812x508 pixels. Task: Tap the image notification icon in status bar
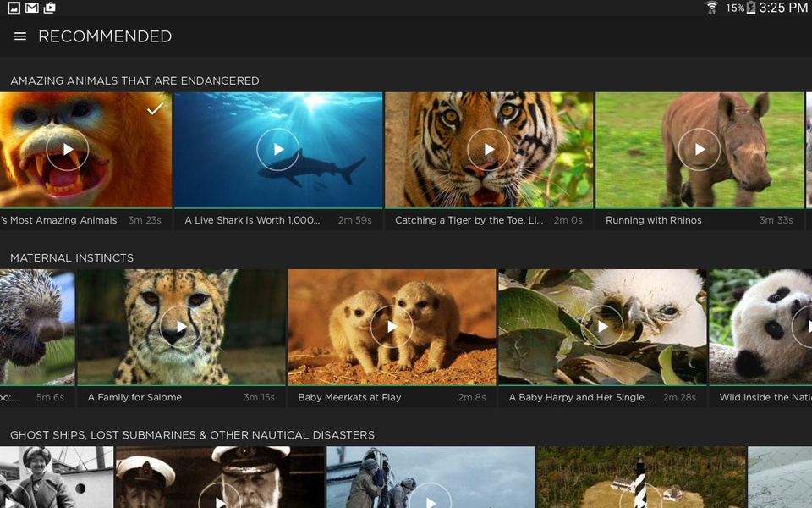pos(14,8)
